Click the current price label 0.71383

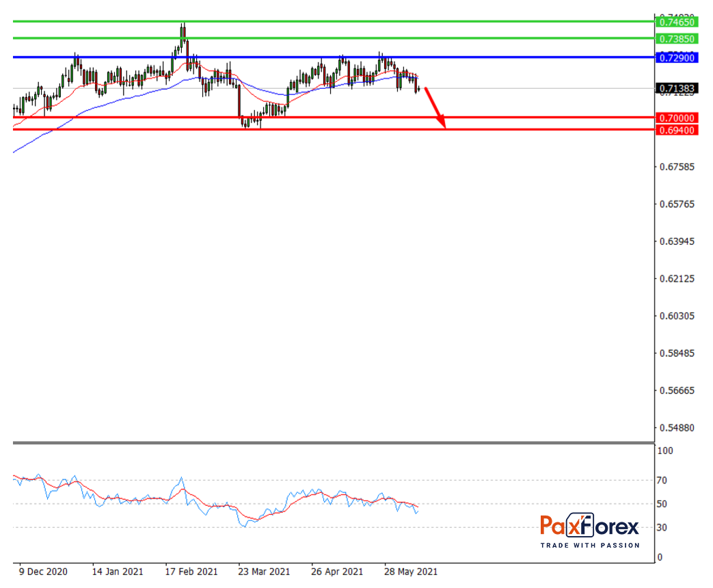[x=677, y=88]
